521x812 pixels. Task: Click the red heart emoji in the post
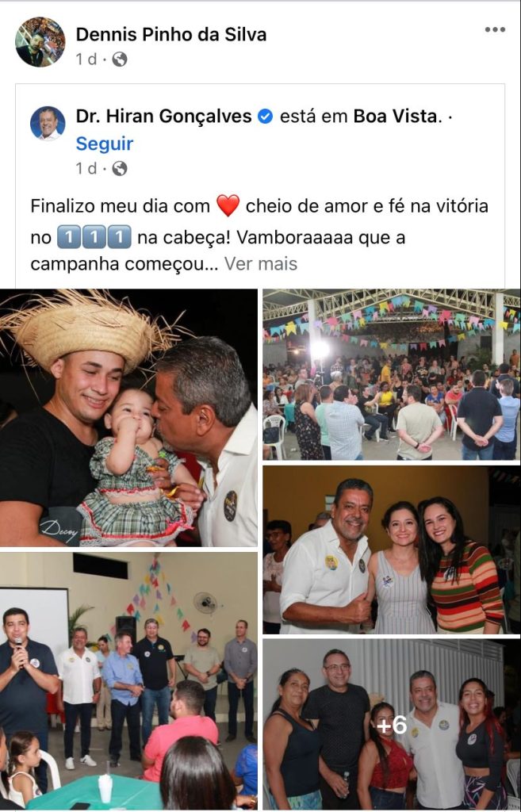(x=228, y=205)
